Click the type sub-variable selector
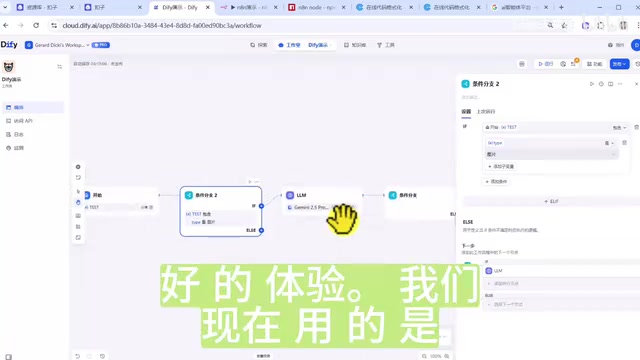The height and width of the screenshot is (360, 640). click(495, 143)
